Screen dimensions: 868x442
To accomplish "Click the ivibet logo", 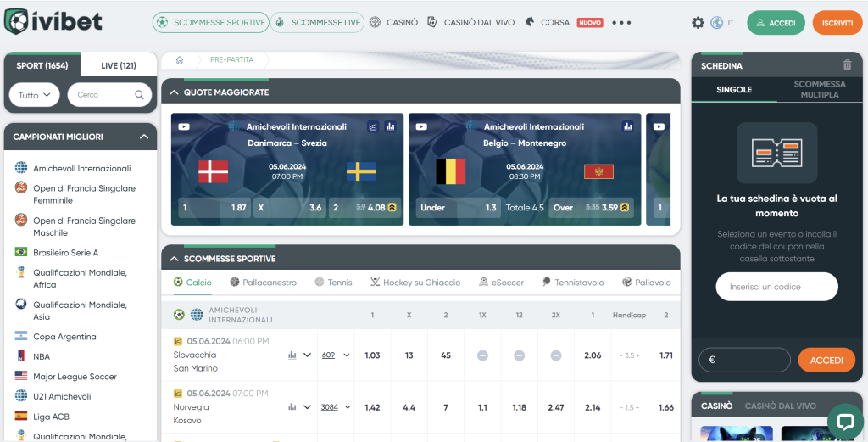I will tap(53, 21).
